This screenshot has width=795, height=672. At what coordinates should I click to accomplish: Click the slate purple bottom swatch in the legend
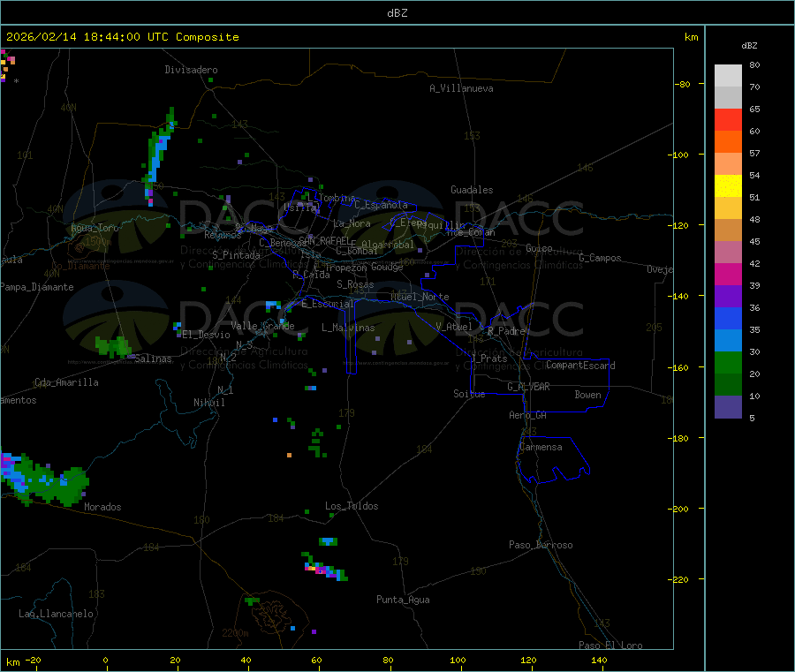pyautogui.click(x=728, y=407)
